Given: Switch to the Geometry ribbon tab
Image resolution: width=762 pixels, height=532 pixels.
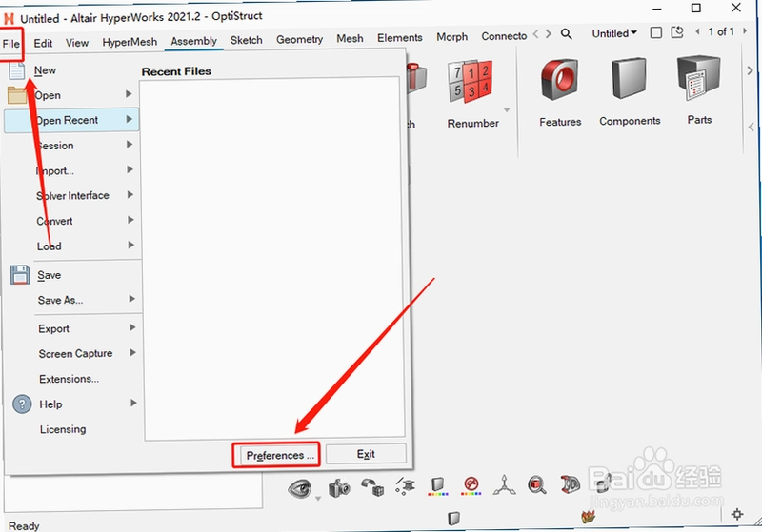Looking at the screenshot, I should [299, 39].
